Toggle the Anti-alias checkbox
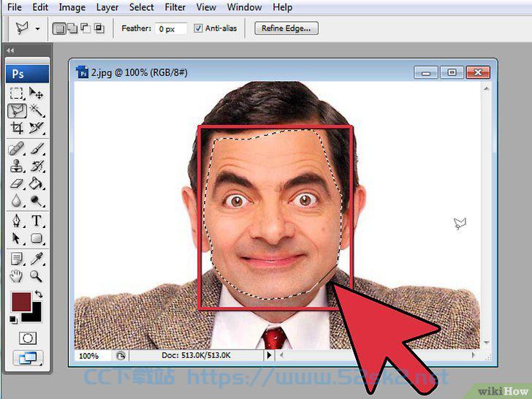 (x=198, y=28)
